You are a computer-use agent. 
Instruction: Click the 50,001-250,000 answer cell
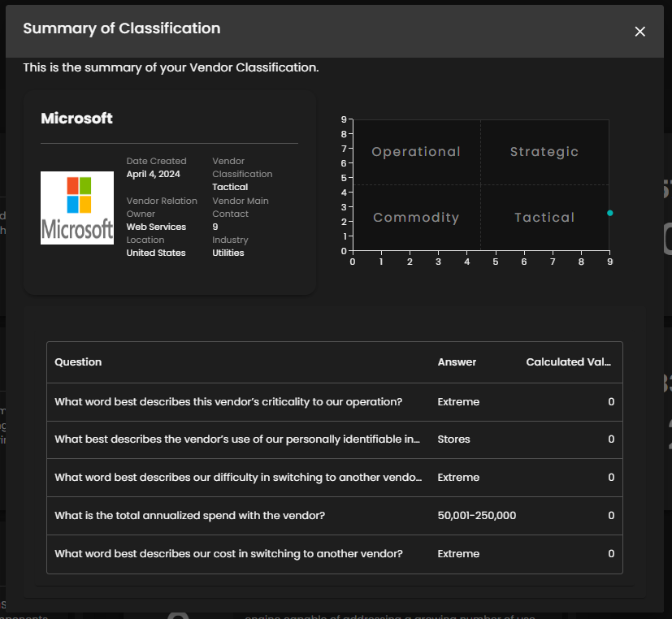pos(476,516)
